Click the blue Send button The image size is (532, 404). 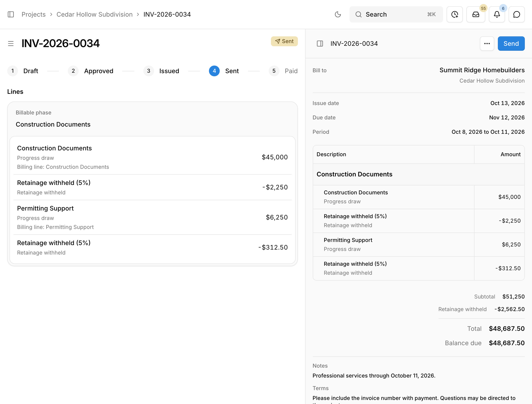pyautogui.click(x=511, y=44)
